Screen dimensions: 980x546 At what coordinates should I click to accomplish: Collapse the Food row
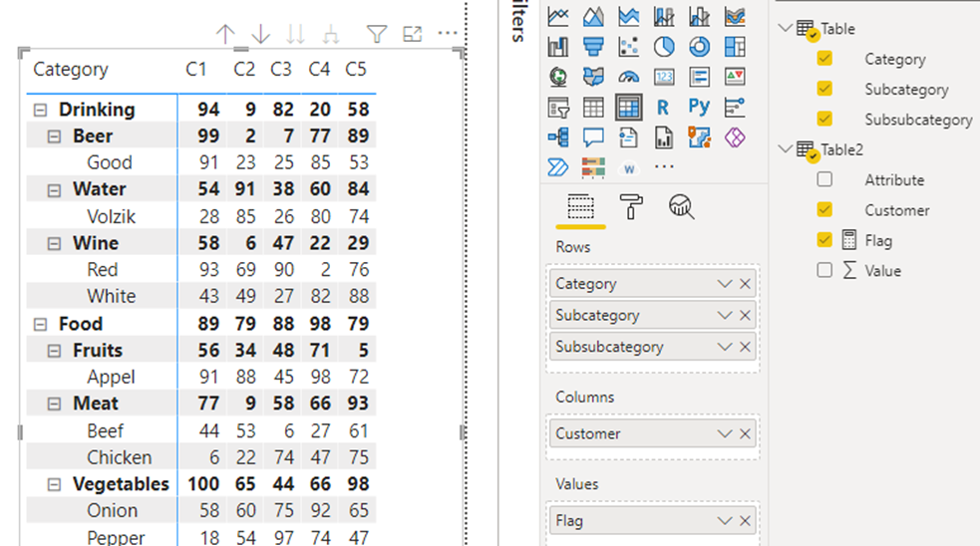pyautogui.click(x=41, y=324)
